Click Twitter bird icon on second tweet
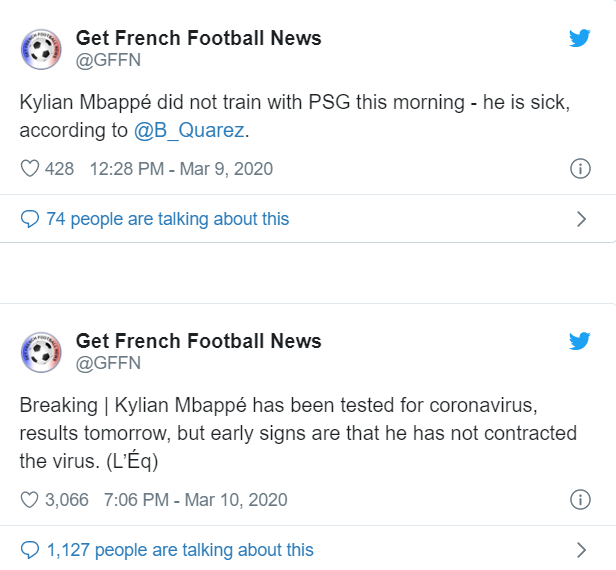616x570 pixels. tap(579, 341)
